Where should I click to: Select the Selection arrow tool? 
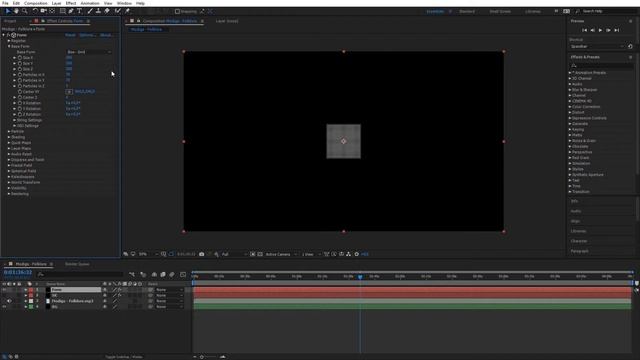[8, 11]
